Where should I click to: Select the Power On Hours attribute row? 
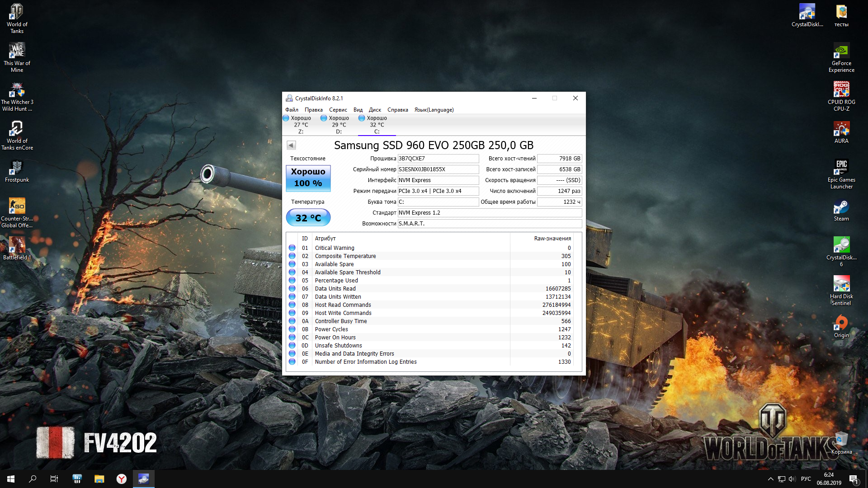[335, 338]
